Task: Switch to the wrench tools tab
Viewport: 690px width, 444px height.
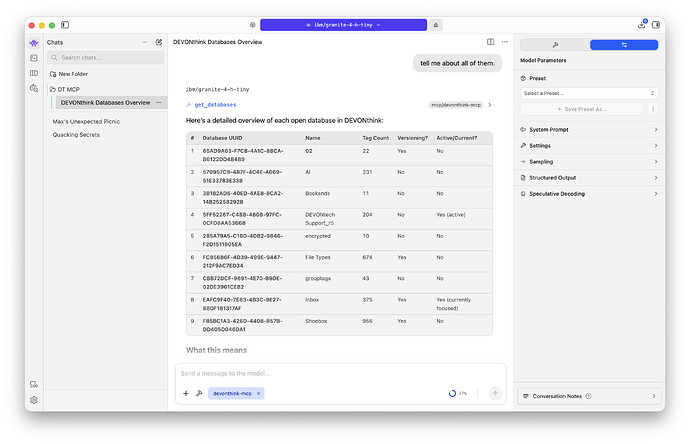Action: tap(555, 45)
